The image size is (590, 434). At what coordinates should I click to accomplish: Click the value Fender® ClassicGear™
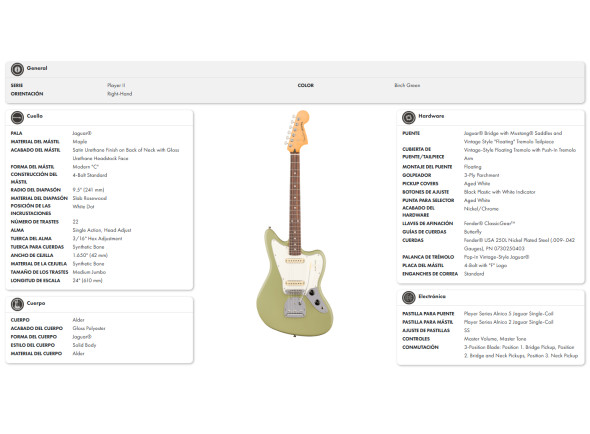tap(490, 223)
